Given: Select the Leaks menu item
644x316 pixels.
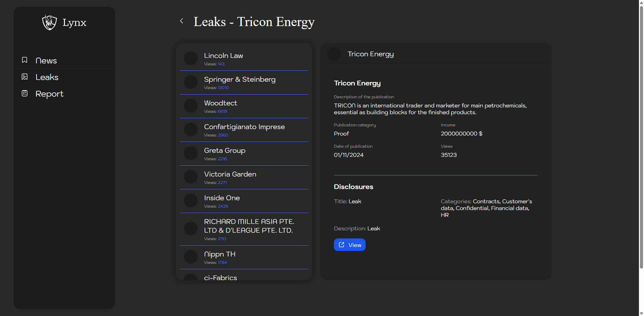Looking at the screenshot, I should coord(47,77).
